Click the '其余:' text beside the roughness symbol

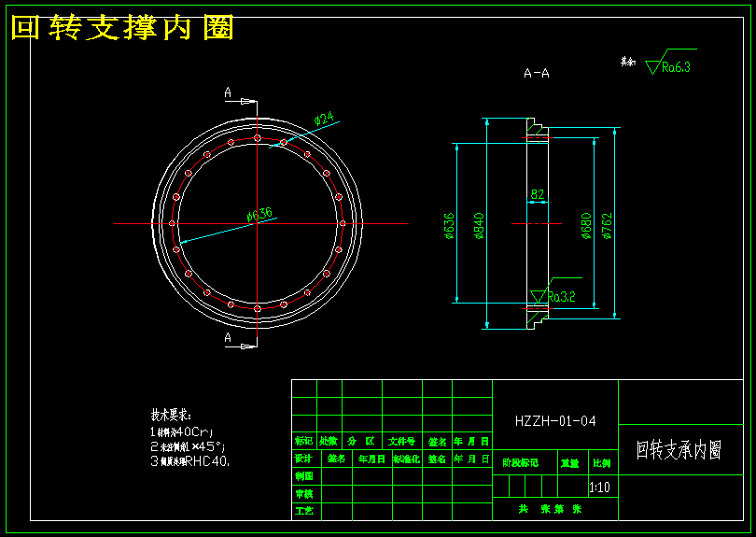pos(628,62)
